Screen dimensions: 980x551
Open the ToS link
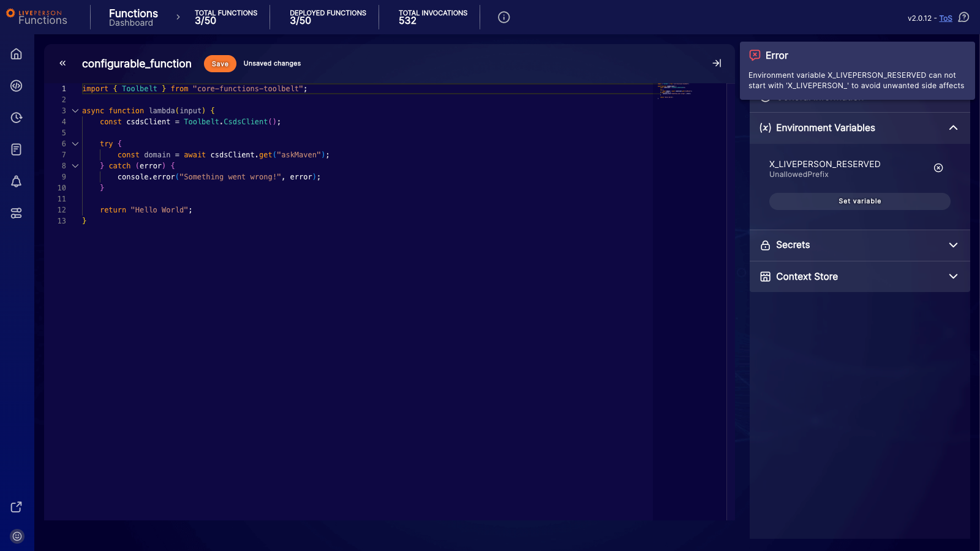click(x=945, y=18)
